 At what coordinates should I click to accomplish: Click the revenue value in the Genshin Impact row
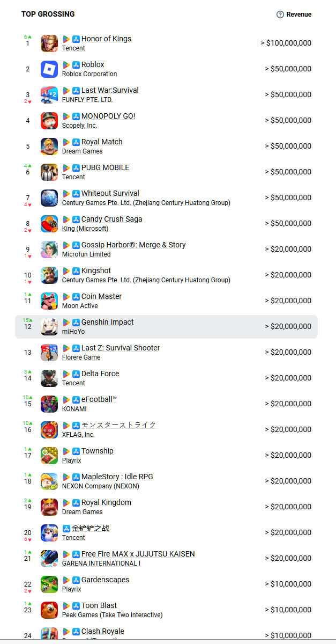point(288,326)
